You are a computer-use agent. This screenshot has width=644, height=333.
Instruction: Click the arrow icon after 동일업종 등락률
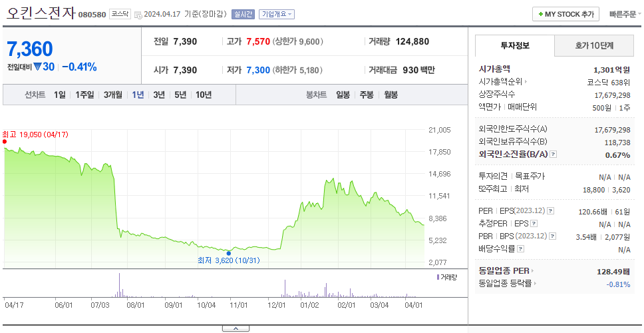[x=535, y=283]
